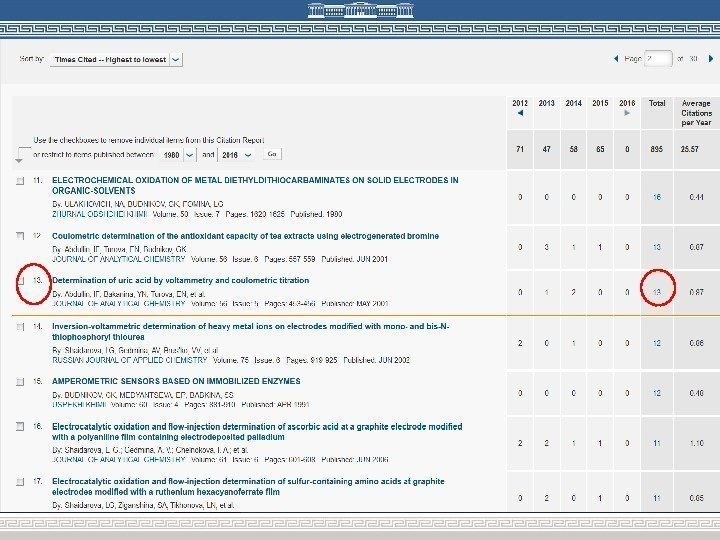Click the Zhurnal Obshchei Khimii journal link
Viewport: 720px width, 540px height.
[100, 214]
